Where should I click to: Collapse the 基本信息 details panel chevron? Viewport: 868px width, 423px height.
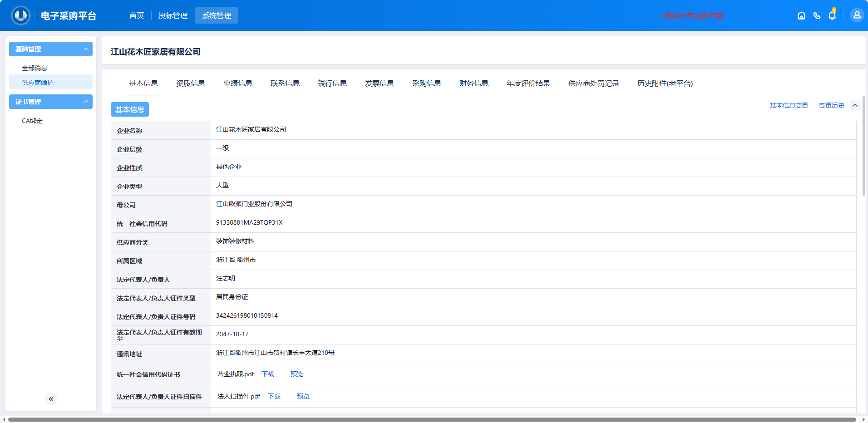[x=855, y=105]
